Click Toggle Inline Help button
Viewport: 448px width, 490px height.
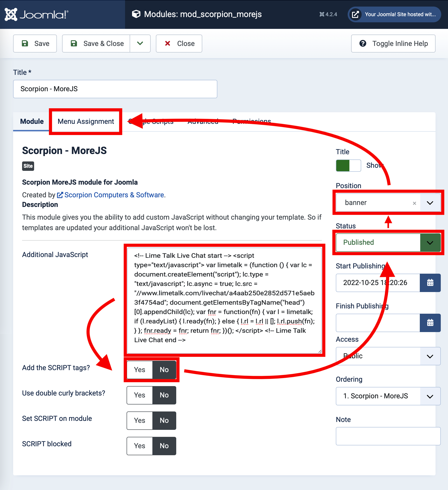click(393, 44)
